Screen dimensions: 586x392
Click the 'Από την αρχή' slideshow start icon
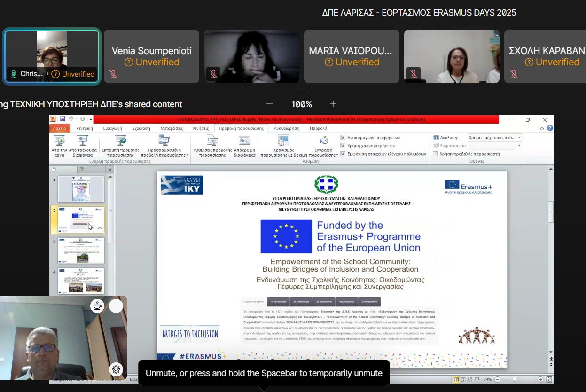tap(59, 140)
